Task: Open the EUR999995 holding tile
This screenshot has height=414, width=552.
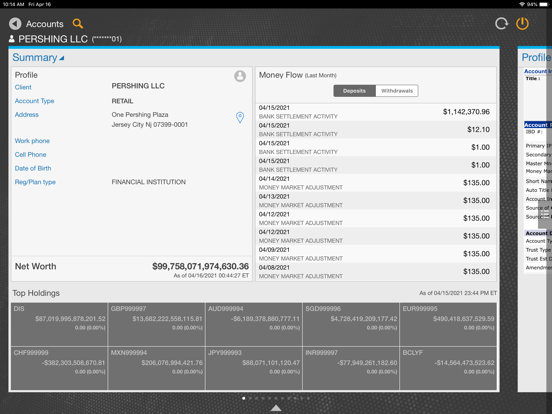Action: pos(448,324)
